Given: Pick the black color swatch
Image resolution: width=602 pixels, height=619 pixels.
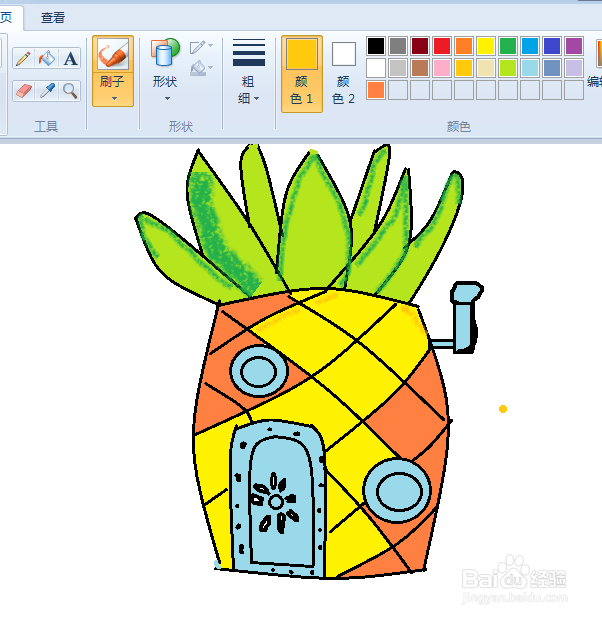Looking at the screenshot, I should tap(376, 46).
